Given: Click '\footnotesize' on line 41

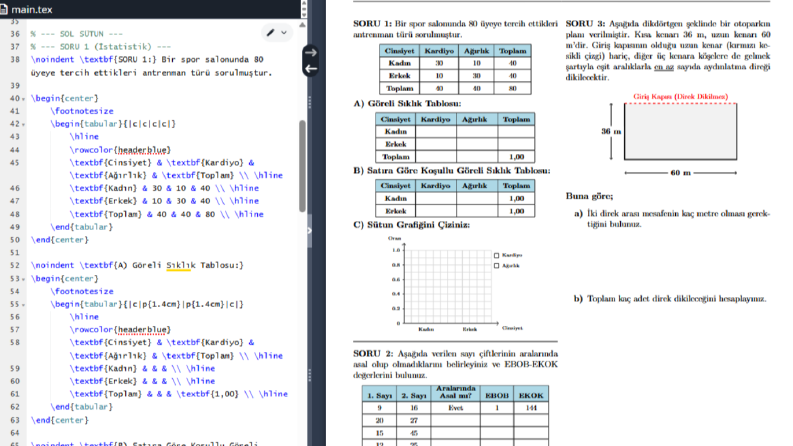Looking at the screenshot, I should tap(82, 111).
